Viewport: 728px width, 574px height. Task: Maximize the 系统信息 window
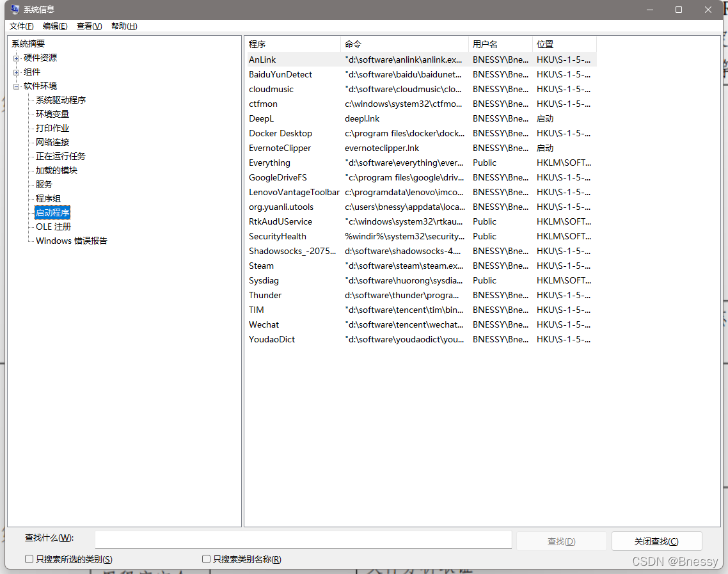(x=679, y=10)
